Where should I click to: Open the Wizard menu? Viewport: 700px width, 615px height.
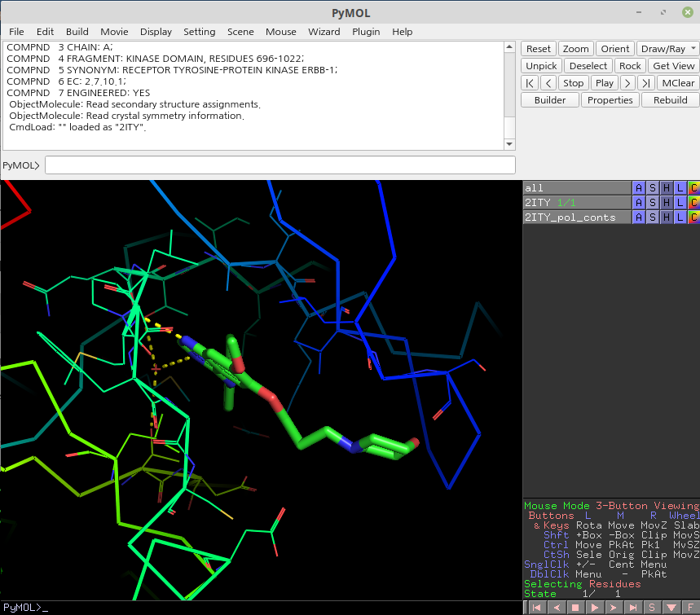click(324, 32)
